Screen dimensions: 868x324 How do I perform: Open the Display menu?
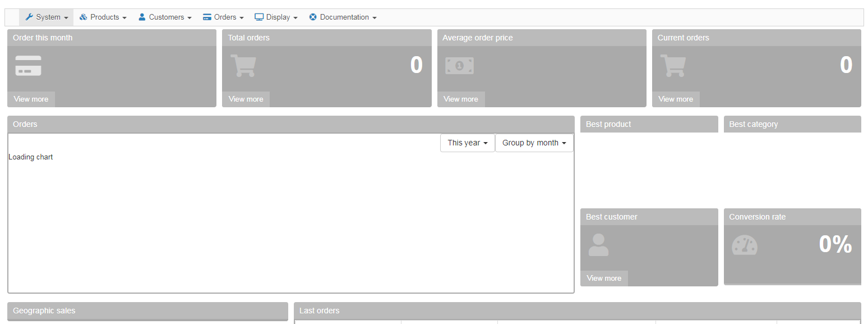click(276, 17)
